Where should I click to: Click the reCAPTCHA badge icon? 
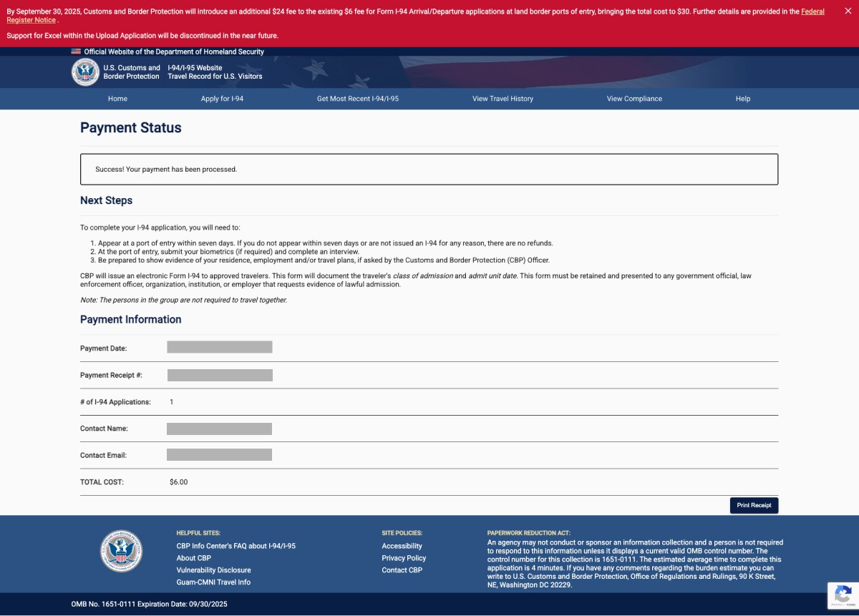pyautogui.click(x=843, y=595)
